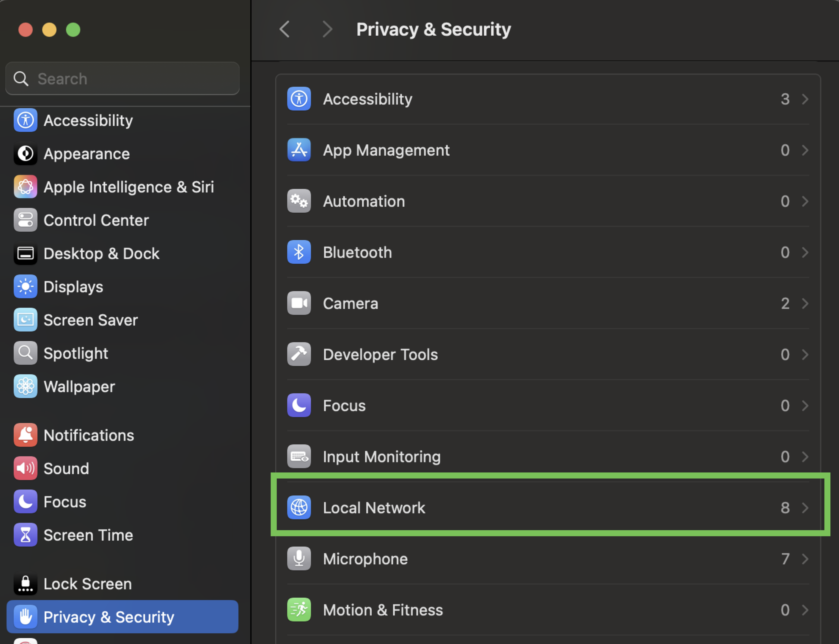Click the Automation gears icon
839x644 pixels.
[x=299, y=201]
